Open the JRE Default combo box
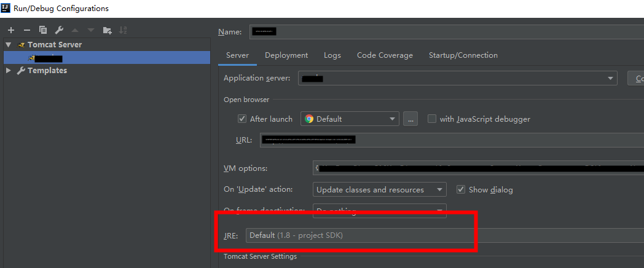Viewport: 644px width, 268px height. pos(445,235)
